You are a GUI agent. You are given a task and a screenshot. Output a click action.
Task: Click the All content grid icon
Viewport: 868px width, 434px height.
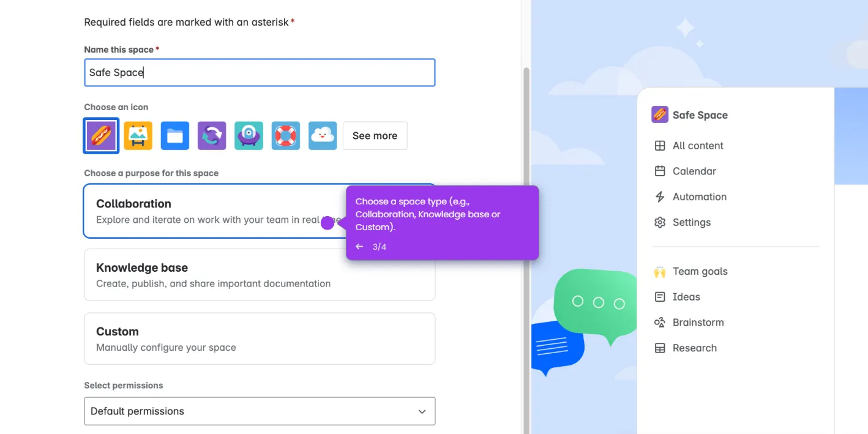pos(660,146)
